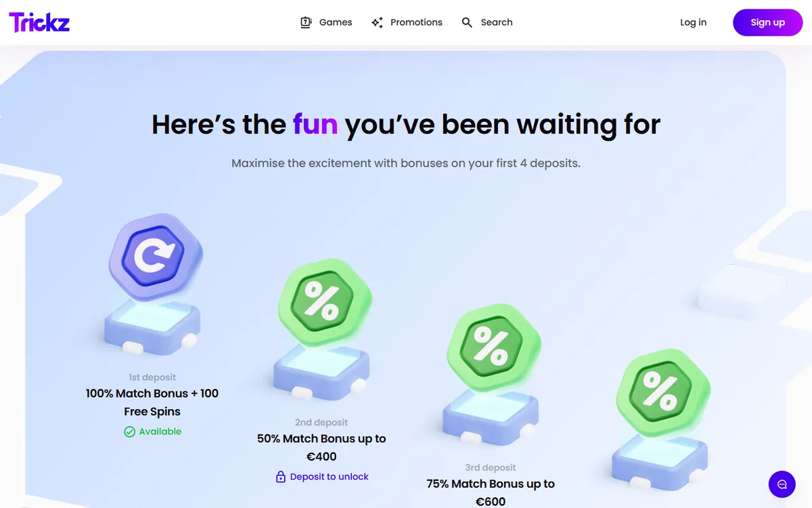Click the Sign up button
Image resolution: width=812 pixels, height=508 pixels.
768,22
